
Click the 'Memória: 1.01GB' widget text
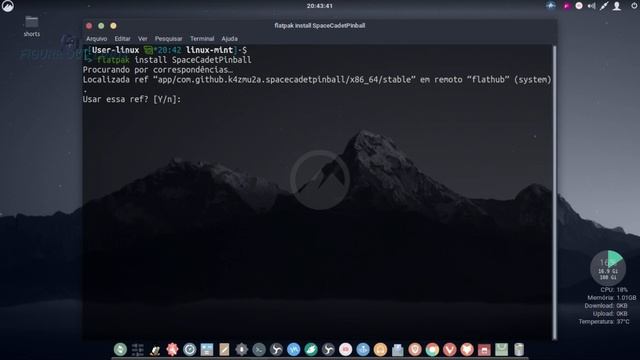pos(611,298)
